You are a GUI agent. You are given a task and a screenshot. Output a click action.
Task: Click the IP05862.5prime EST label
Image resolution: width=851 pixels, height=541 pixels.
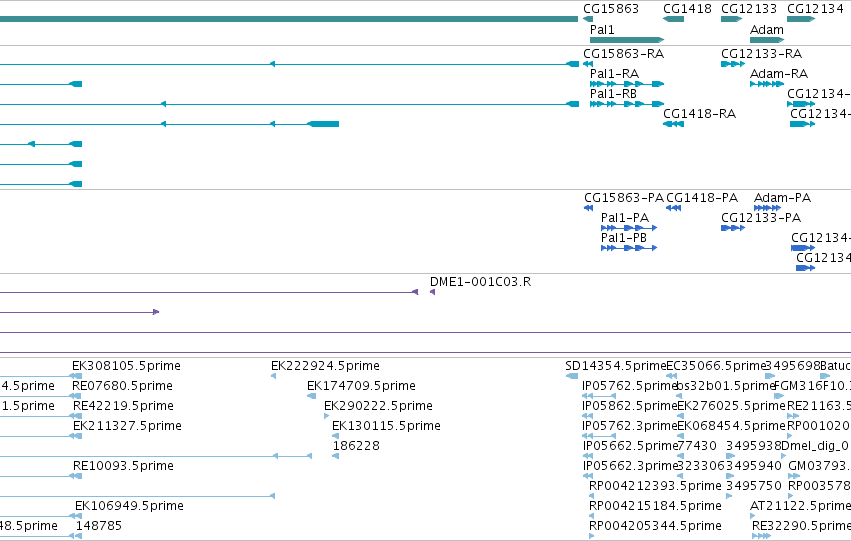coord(630,406)
